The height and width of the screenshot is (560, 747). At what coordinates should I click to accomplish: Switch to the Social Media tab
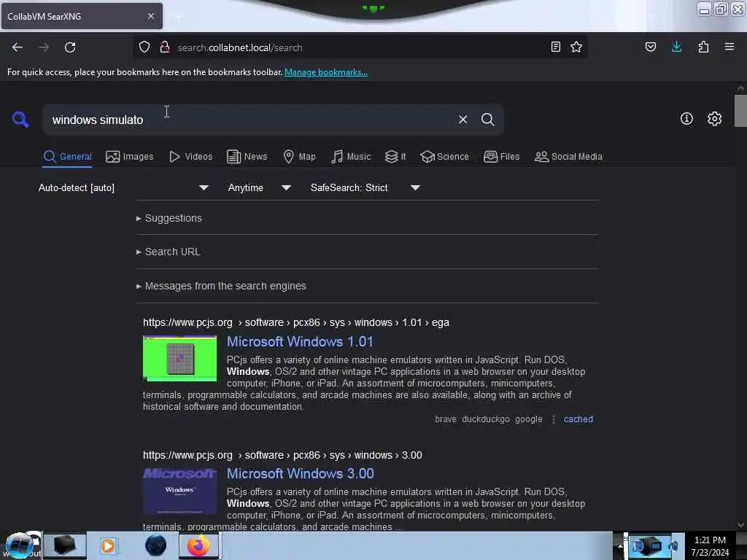point(568,157)
